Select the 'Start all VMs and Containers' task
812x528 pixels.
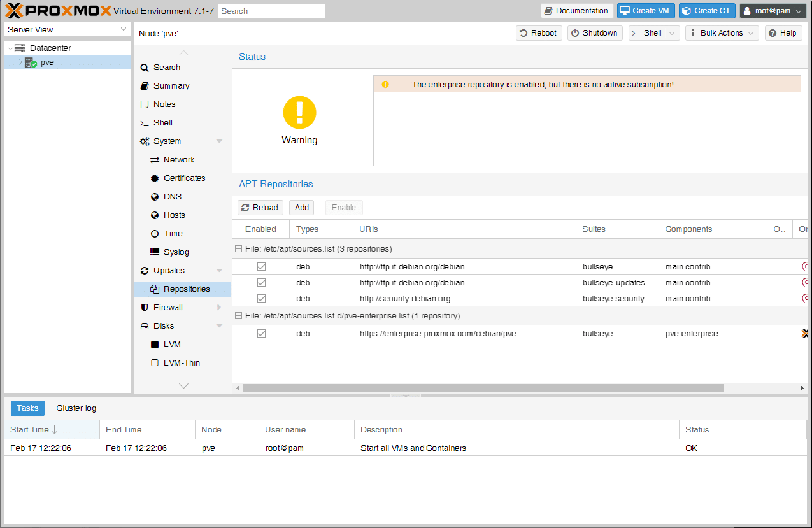point(406,448)
